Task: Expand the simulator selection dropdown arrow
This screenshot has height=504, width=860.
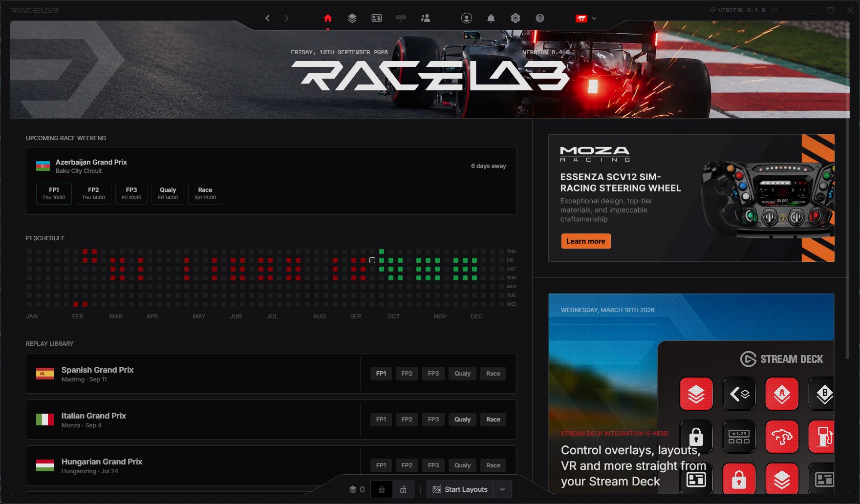Action: tap(594, 19)
